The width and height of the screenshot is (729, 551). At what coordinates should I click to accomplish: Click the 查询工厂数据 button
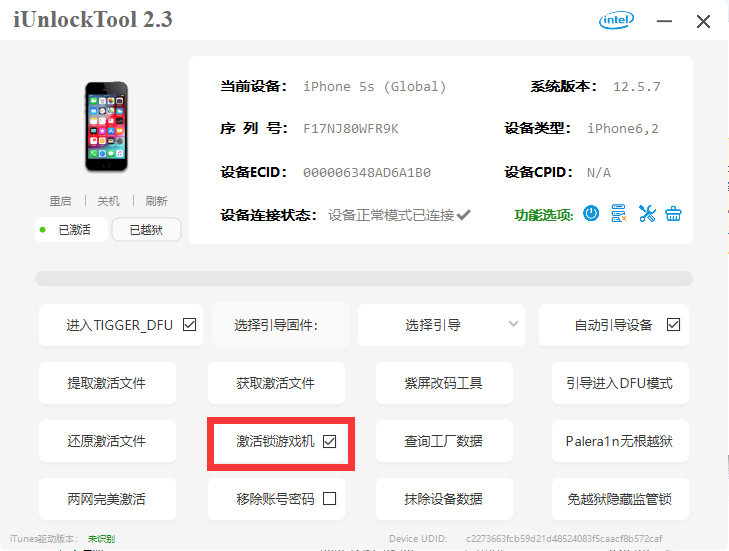pyautogui.click(x=444, y=441)
